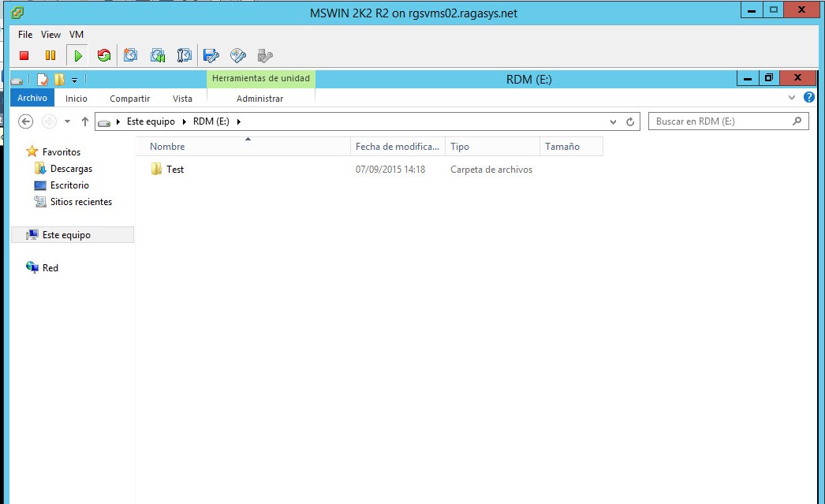The width and height of the screenshot is (825, 504).
Task: Expand the ribbon using the chevron
Action: point(792,98)
